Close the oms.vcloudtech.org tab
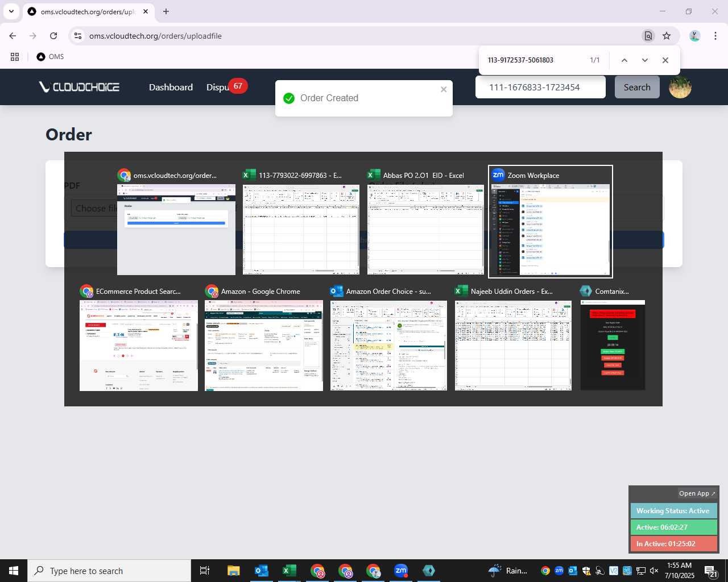The image size is (728, 582). 146,11
